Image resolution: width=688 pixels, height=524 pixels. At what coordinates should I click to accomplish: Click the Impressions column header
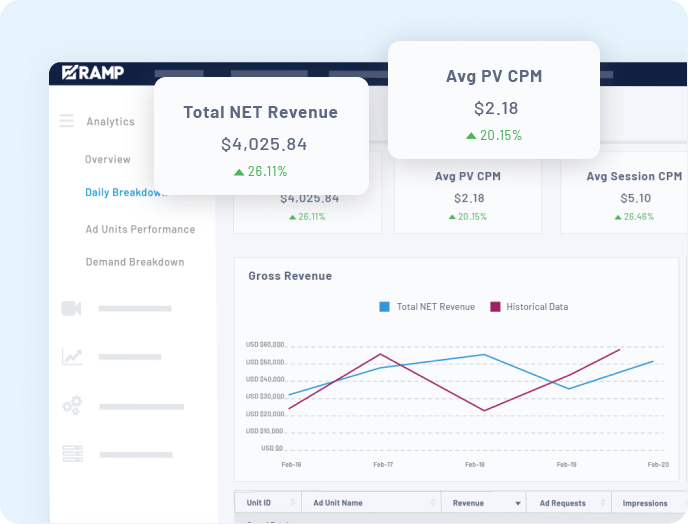(645, 503)
